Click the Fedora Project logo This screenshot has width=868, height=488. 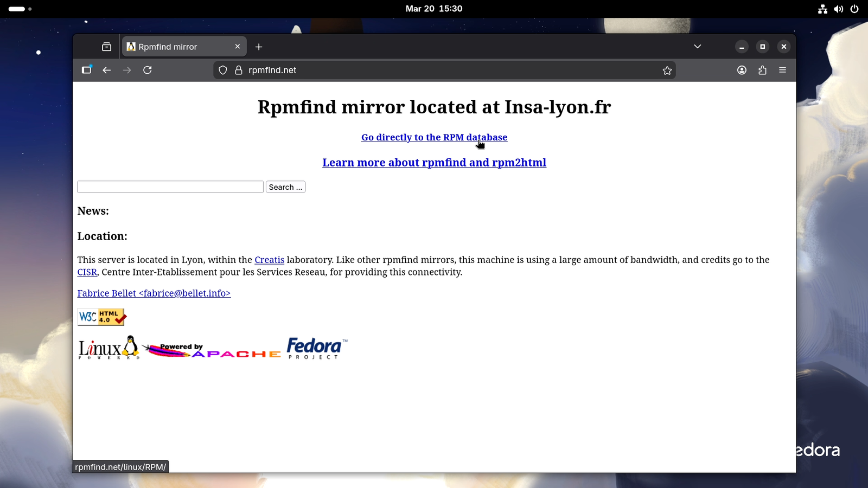317,348
